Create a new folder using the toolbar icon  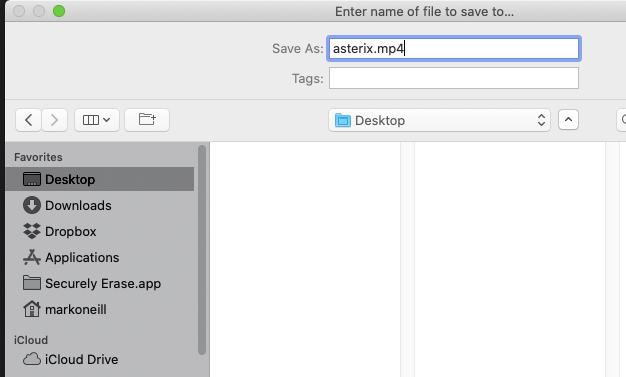pyautogui.click(x=147, y=120)
